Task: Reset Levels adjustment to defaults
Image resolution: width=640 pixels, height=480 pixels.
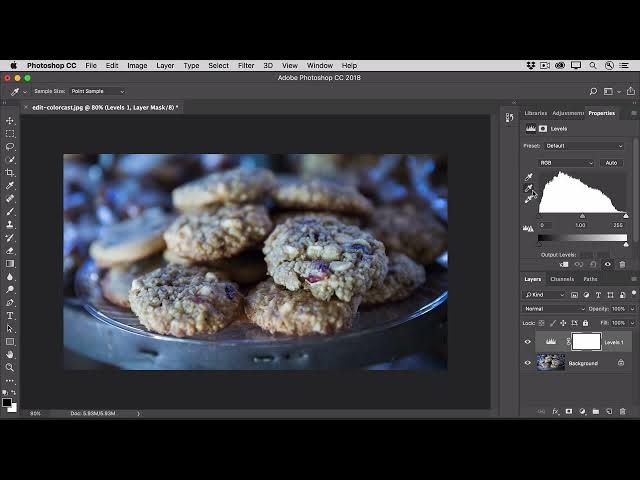Action: (x=593, y=264)
